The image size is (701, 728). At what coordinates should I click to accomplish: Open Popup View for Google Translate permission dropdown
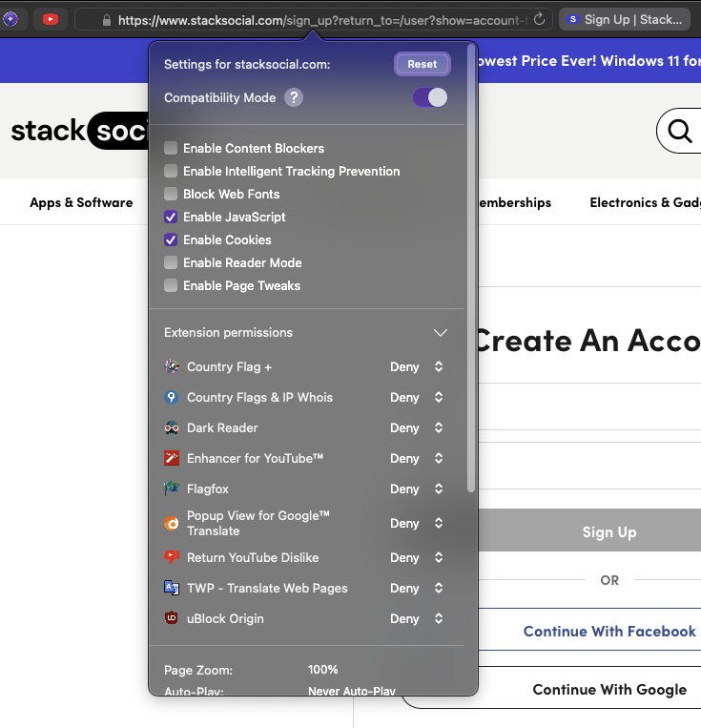(417, 523)
